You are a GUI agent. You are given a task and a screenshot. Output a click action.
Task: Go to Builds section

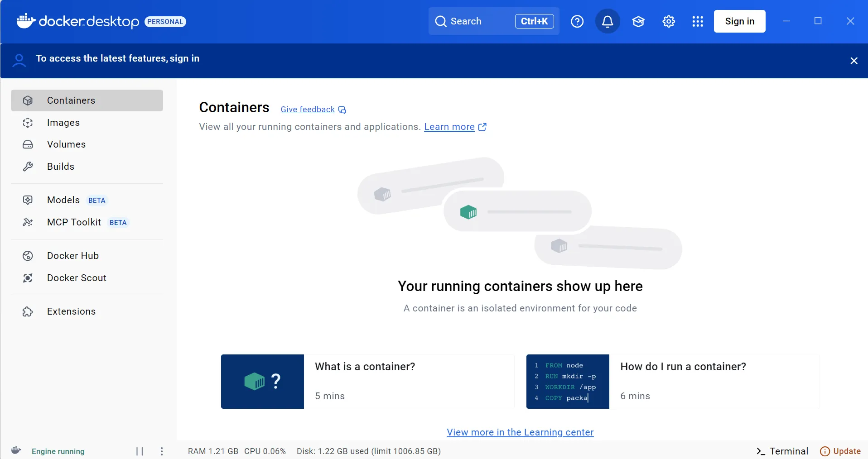click(87, 167)
